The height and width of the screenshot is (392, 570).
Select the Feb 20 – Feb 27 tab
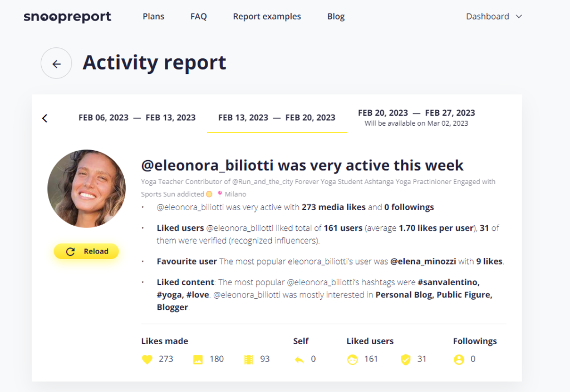[x=416, y=118]
